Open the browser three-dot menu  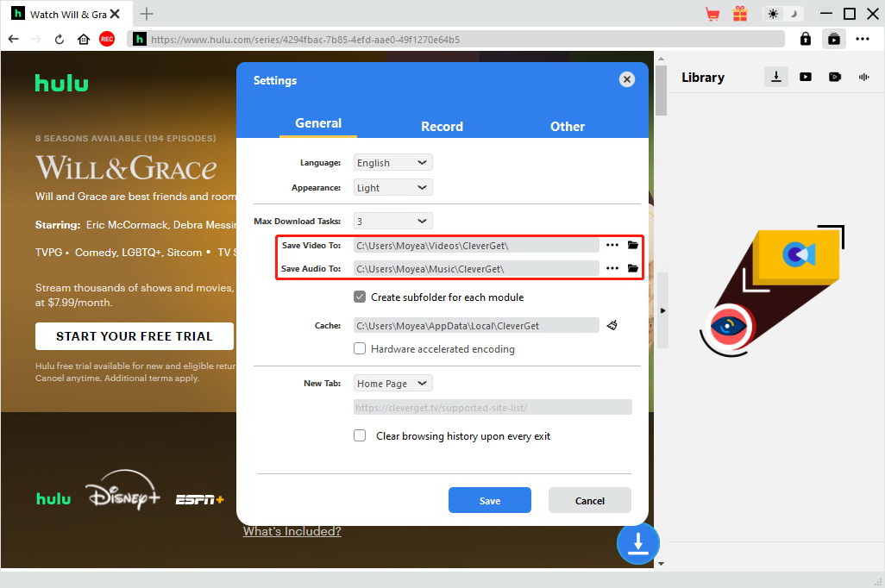click(863, 39)
